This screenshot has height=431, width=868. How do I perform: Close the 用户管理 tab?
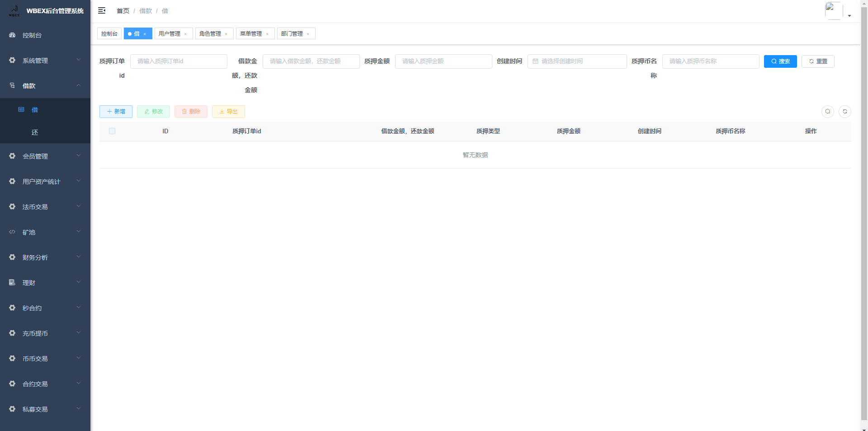[185, 34]
